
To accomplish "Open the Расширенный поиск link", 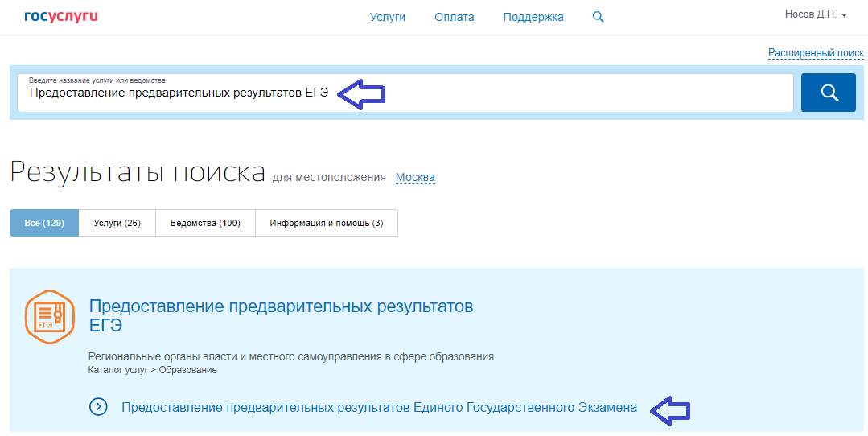I will tap(815, 53).
